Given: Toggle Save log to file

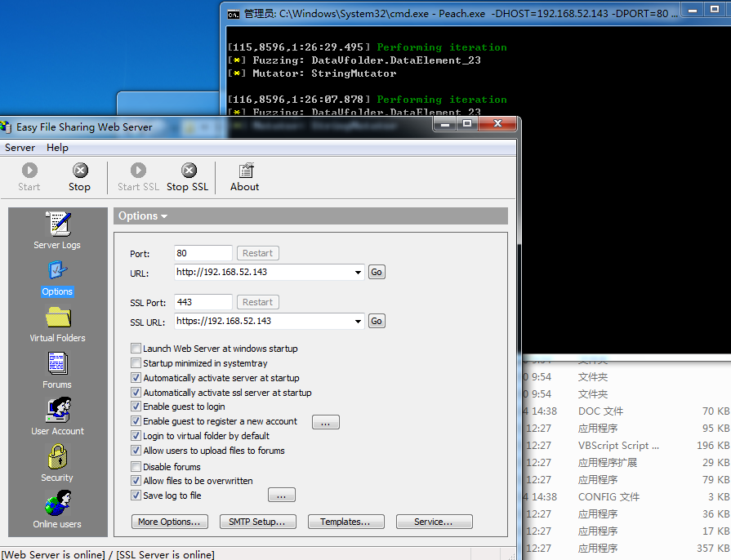Looking at the screenshot, I should 136,496.
